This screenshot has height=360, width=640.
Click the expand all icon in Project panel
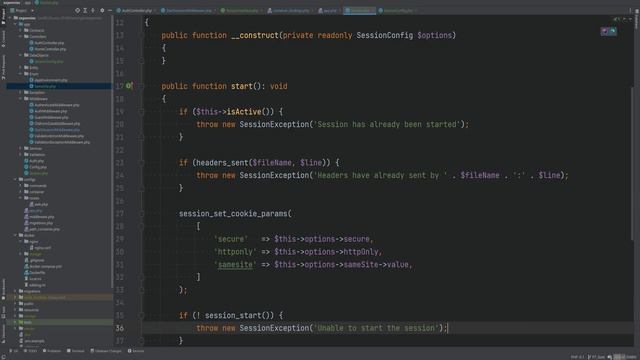point(85,10)
